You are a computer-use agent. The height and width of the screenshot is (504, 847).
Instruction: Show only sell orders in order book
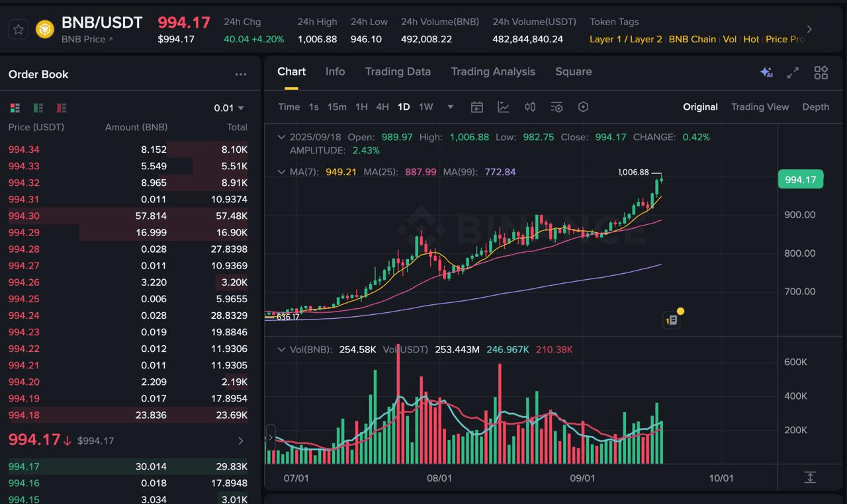[62, 108]
